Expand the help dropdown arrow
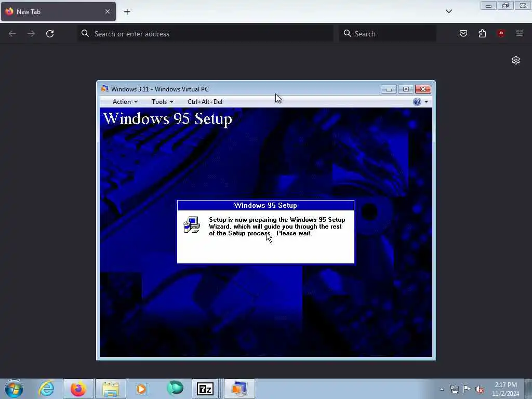 pos(426,102)
